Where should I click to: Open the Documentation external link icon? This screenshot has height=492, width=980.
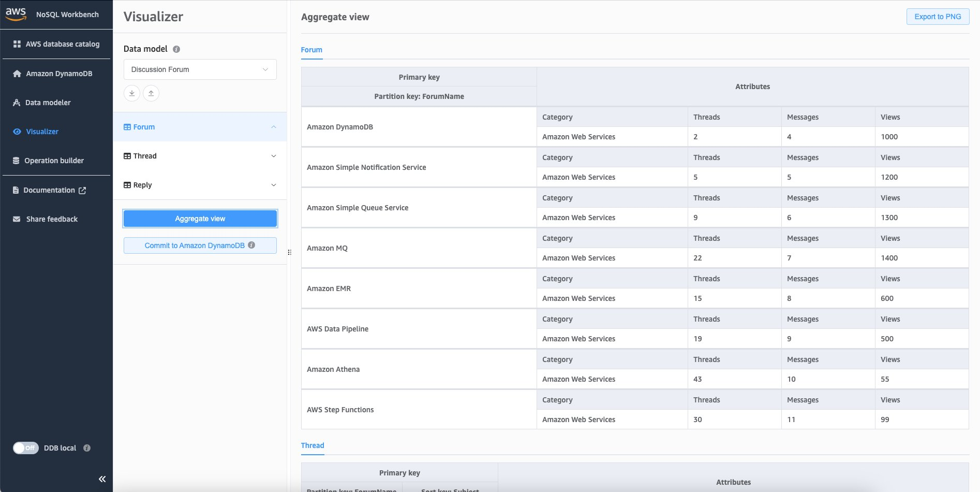click(x=82, y=190)
